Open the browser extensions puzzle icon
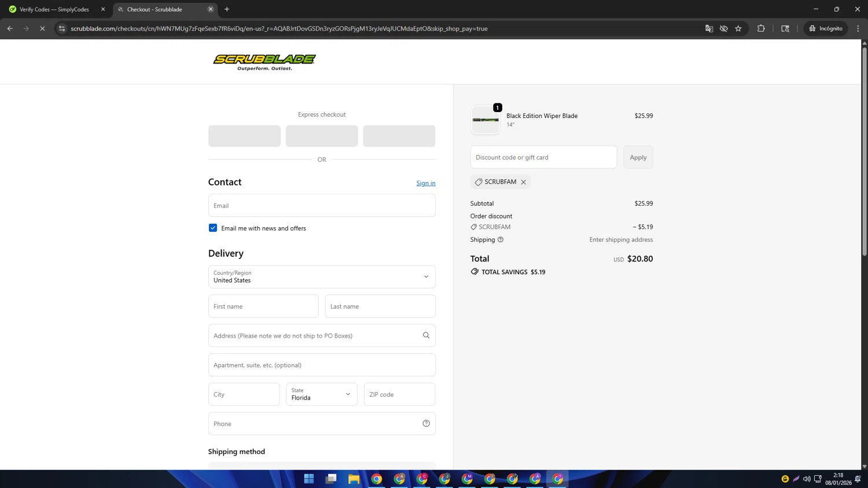 click(761, 28)
